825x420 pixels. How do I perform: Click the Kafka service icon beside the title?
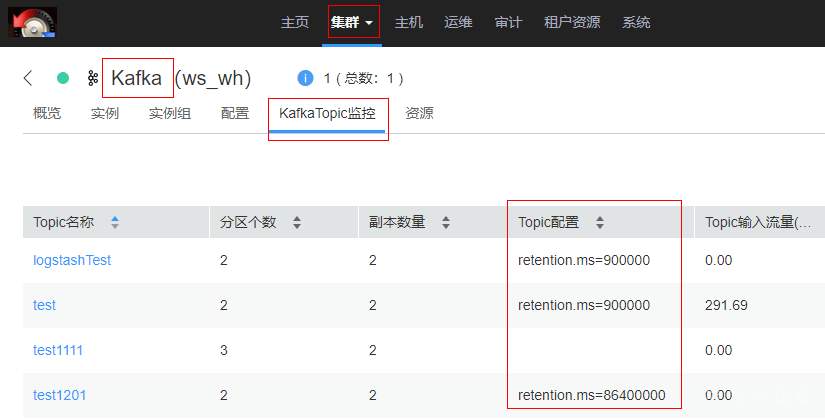tap(93, 78)
